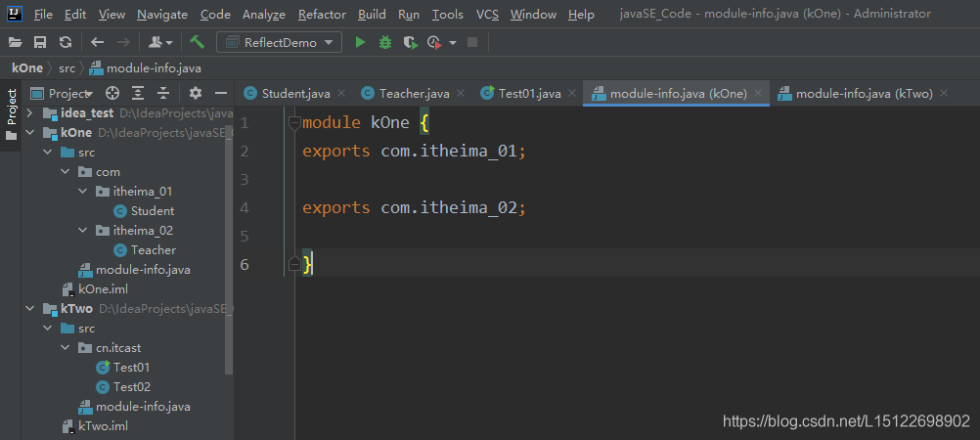The image size is (980, 440).
Task: Open the Refactor menu
Action: point(320,14)
